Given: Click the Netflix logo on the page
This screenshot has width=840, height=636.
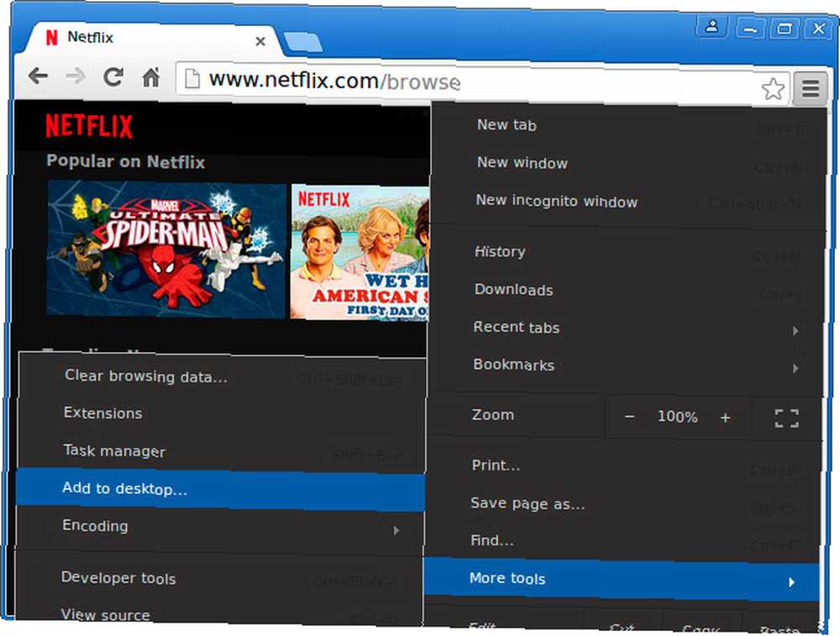Looking at the screenshot, I should (x=89, y=126).
